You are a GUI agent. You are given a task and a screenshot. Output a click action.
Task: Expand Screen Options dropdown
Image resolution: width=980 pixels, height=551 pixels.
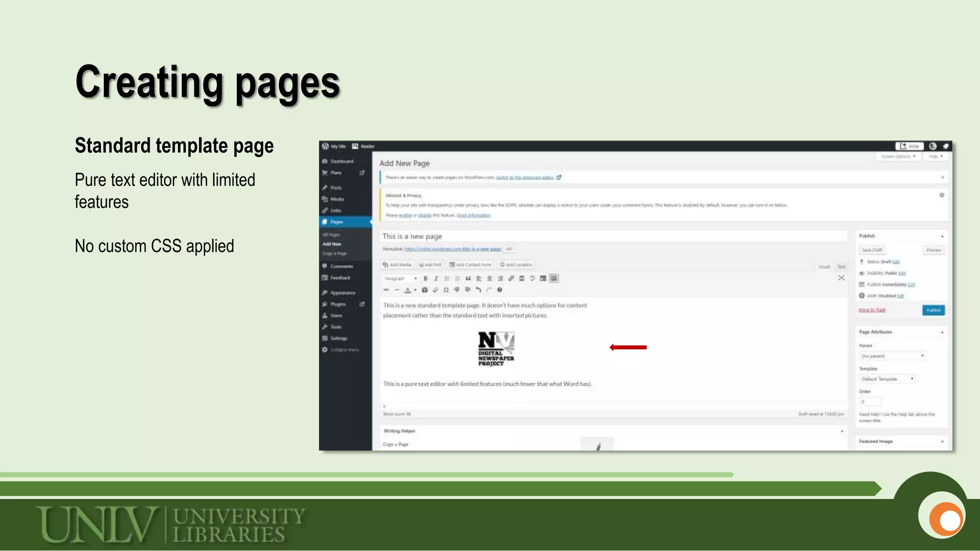coord(898,156)
